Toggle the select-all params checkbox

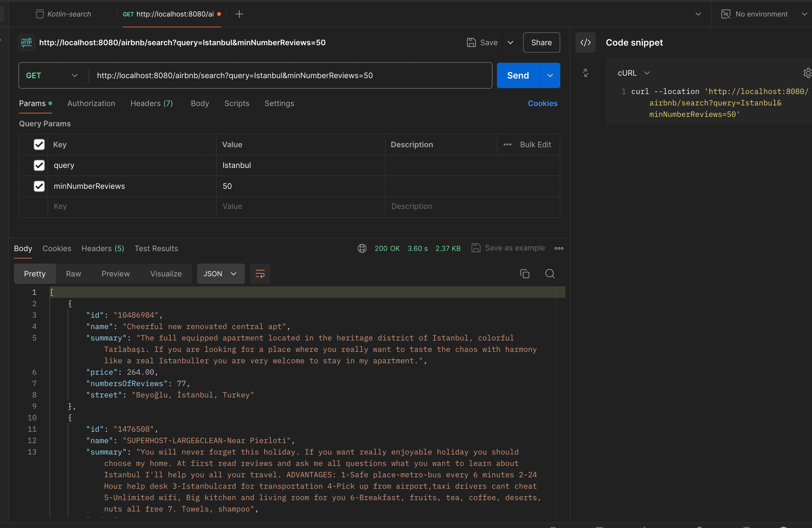pos(39,145)
